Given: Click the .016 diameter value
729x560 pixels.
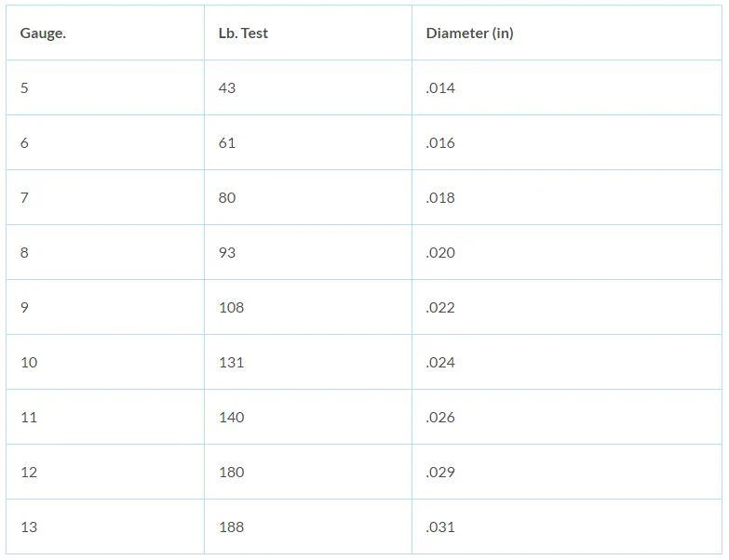Looking at the screenshot, I should pos(440,143).
